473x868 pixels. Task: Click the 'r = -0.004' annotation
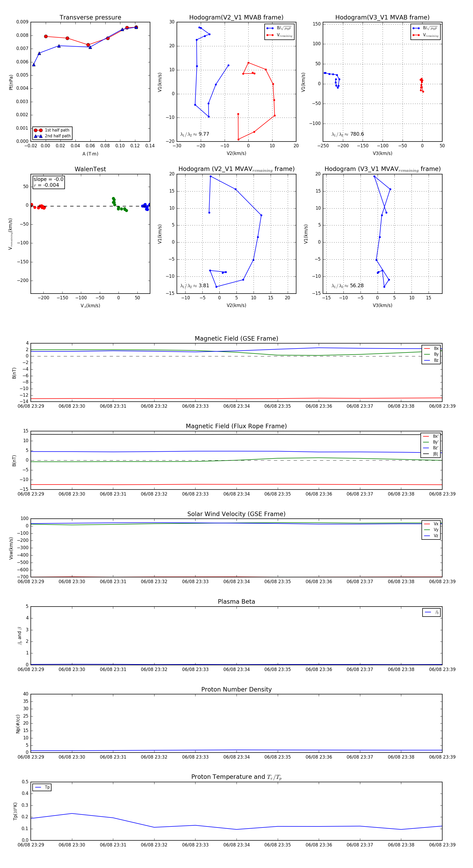[x=47, y=185]
